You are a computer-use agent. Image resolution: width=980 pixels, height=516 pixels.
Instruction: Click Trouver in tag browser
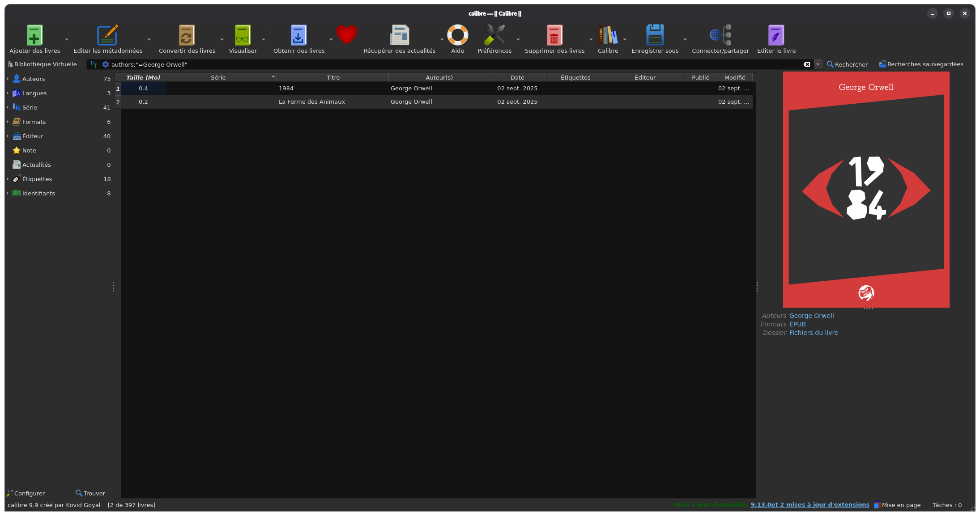click(90, 493)
